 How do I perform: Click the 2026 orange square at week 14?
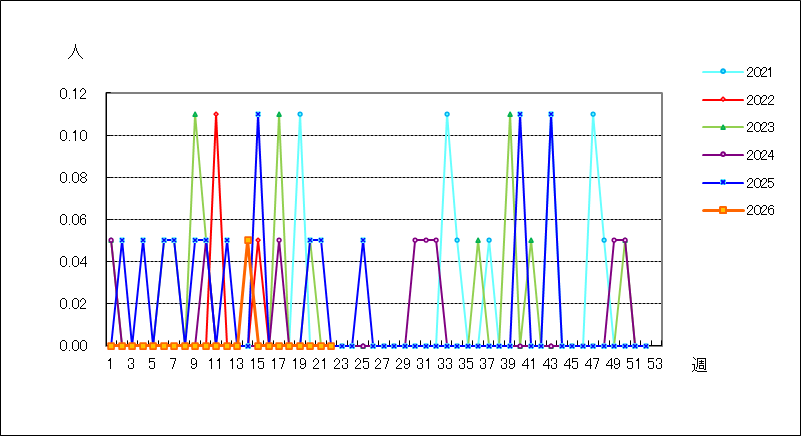248,240
